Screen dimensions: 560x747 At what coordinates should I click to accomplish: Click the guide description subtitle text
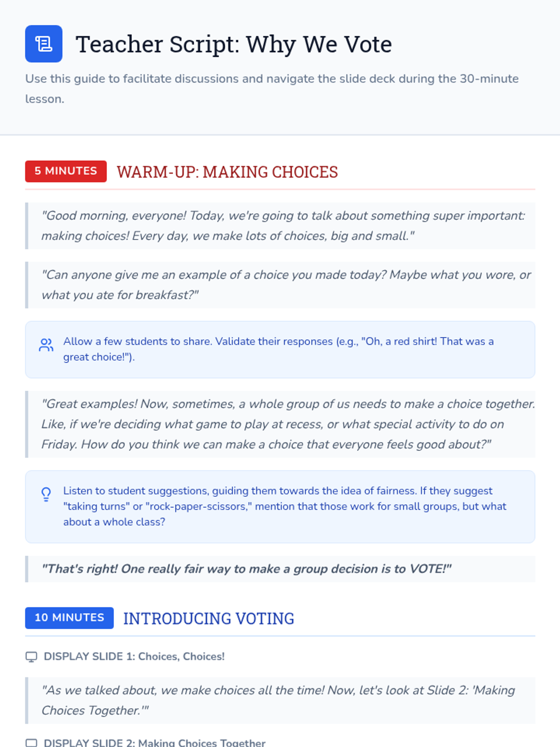tap(272, 88)
